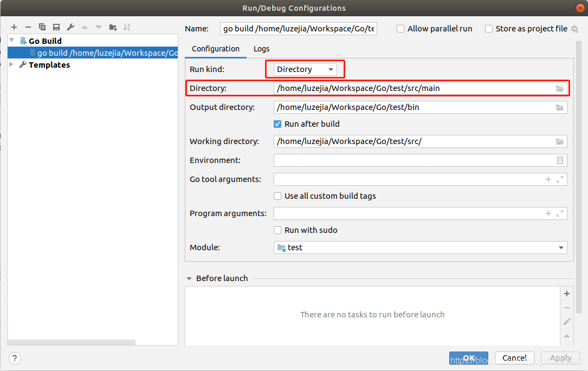Click the Apply button
588x371 pixels.
point(560,358)
